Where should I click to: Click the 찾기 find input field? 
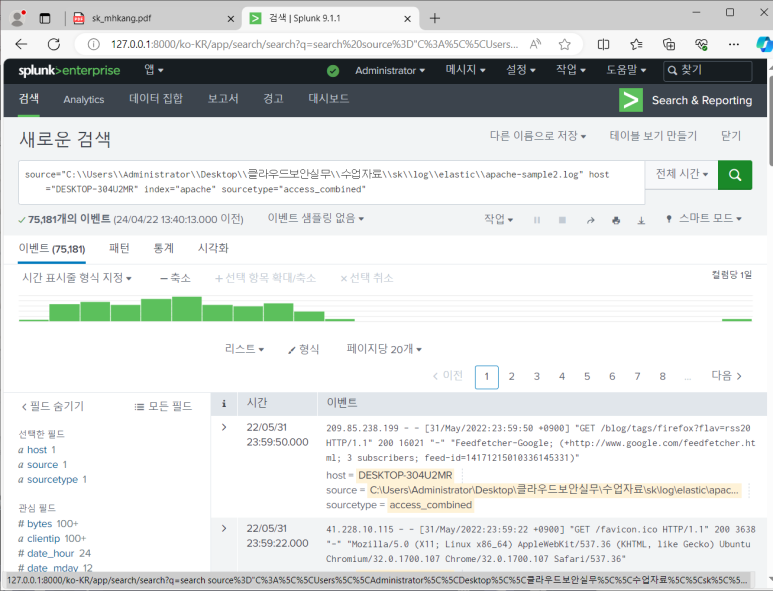point(708,70)
